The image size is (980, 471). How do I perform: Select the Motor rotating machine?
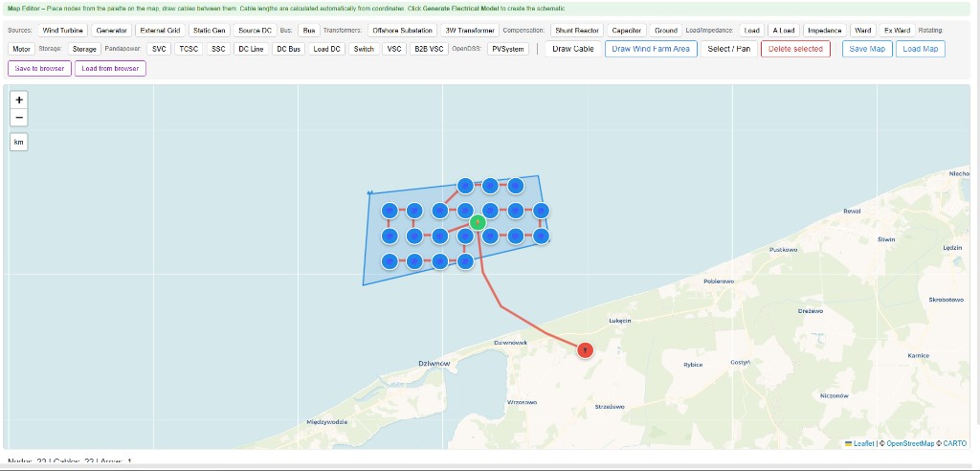click(x=21, y=49)
